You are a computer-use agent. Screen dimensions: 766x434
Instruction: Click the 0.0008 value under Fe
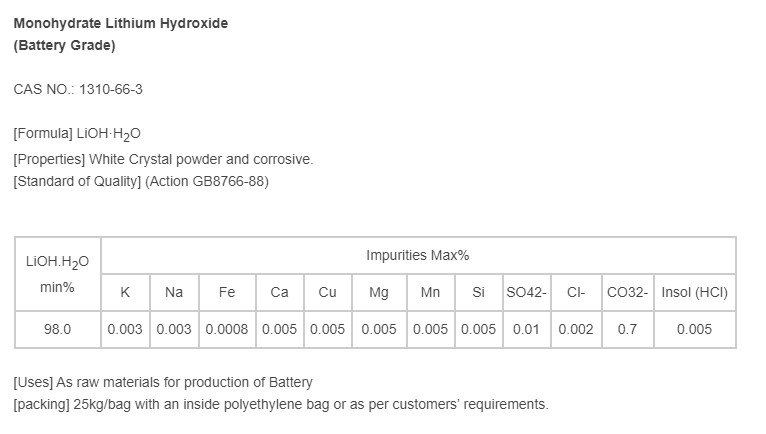click(227, 329)
